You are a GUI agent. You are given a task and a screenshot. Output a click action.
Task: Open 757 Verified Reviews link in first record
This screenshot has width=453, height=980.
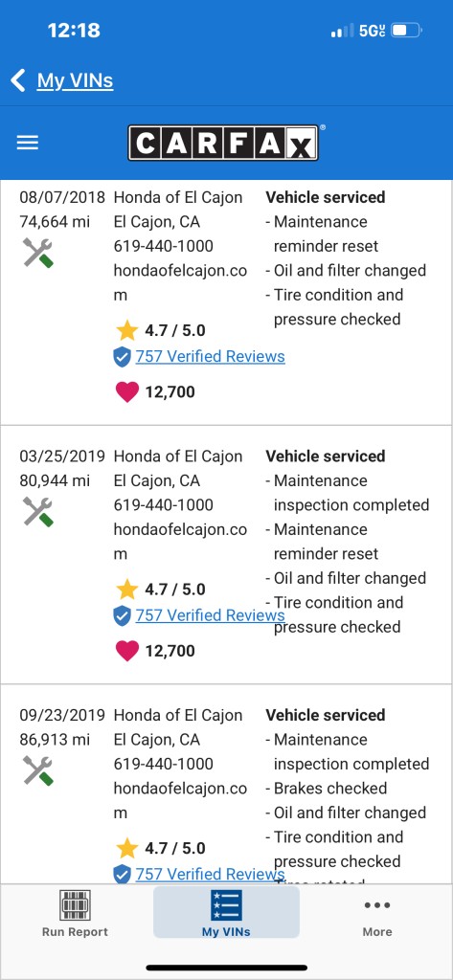(x=211, y=356)
